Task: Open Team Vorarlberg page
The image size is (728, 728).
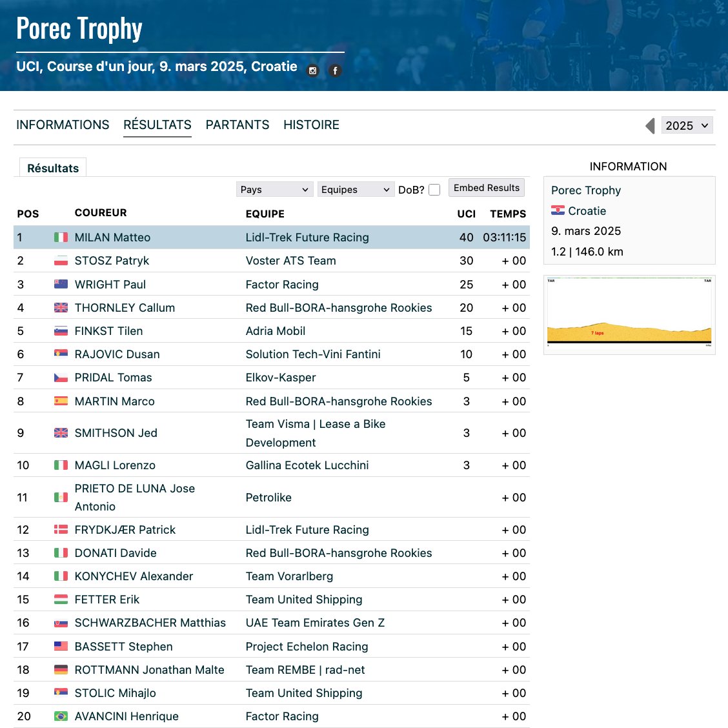Action: coord(289,576)
